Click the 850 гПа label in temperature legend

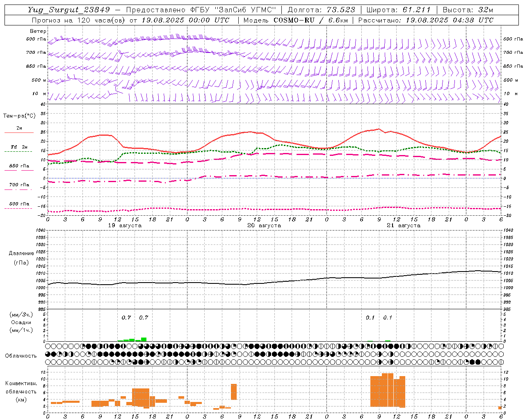19,166
